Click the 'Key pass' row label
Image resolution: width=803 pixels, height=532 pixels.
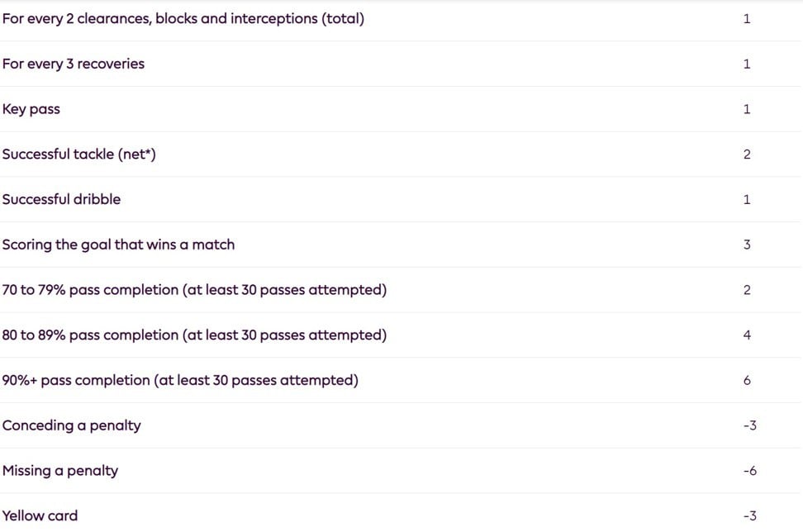click(x=31, y=109)
